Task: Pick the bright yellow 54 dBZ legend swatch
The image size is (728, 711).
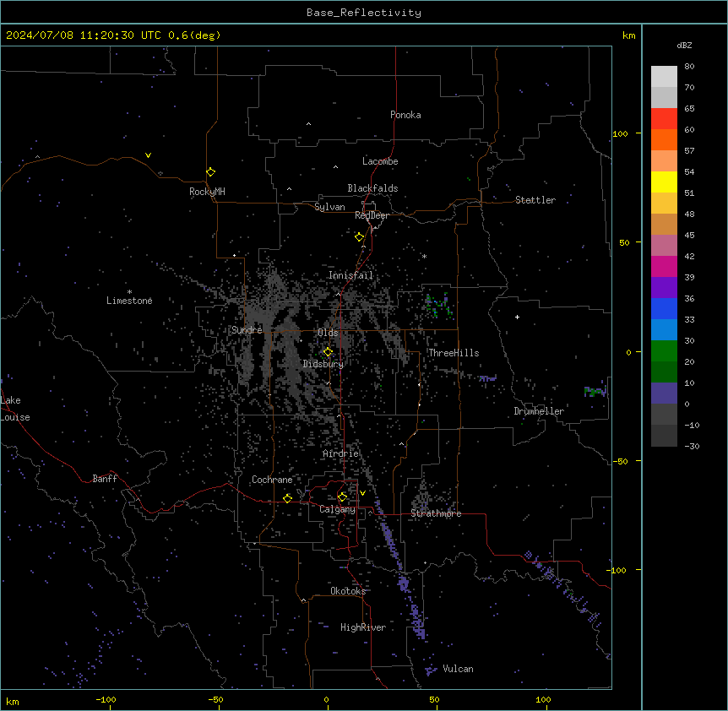Action: [664, 182]
